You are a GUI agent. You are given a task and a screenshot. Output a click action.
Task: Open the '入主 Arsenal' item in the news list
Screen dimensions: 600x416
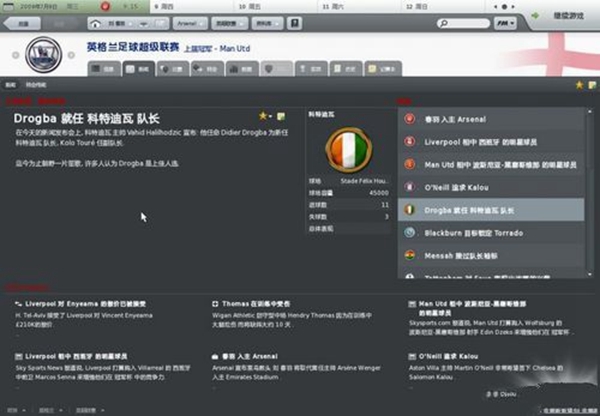click(491, 119)
